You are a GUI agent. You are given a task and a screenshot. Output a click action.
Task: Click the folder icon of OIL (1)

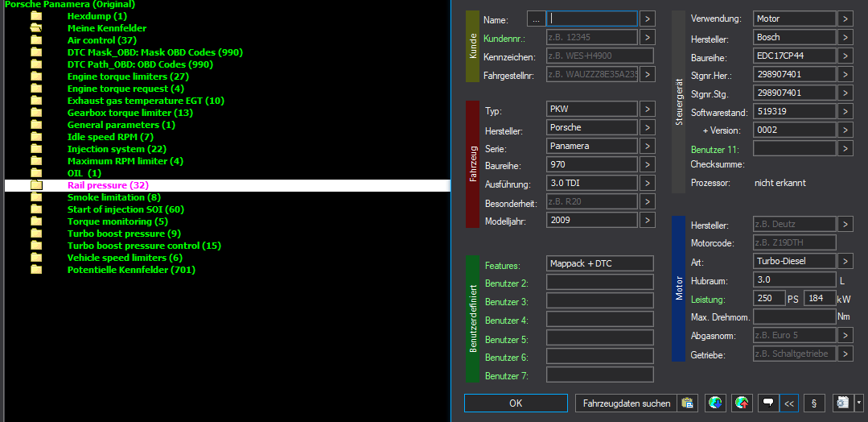(x=36, y=173)
